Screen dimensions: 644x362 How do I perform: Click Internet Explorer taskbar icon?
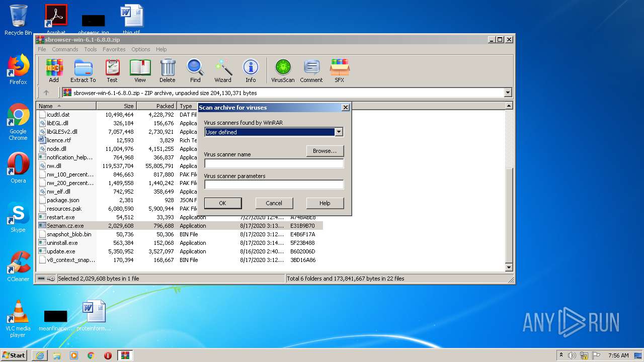pos(40,355)
